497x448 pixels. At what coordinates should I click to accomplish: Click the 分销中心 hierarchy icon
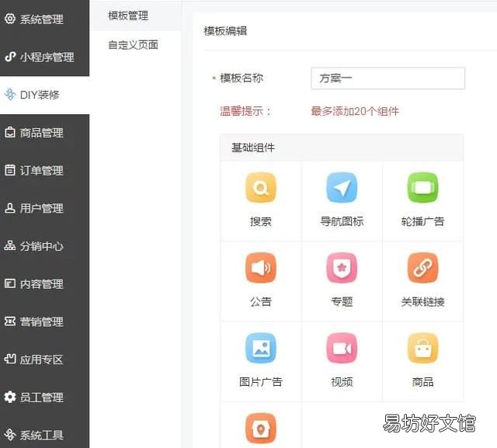[10, 246]
